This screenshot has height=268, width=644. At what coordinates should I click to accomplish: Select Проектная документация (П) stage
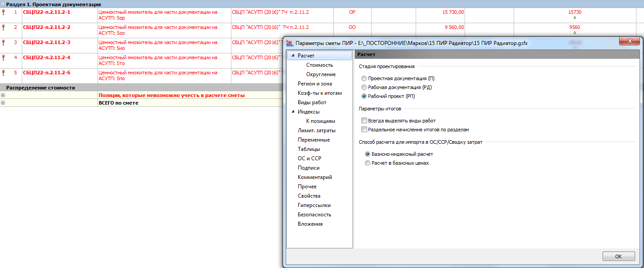[x=365, y=78]
